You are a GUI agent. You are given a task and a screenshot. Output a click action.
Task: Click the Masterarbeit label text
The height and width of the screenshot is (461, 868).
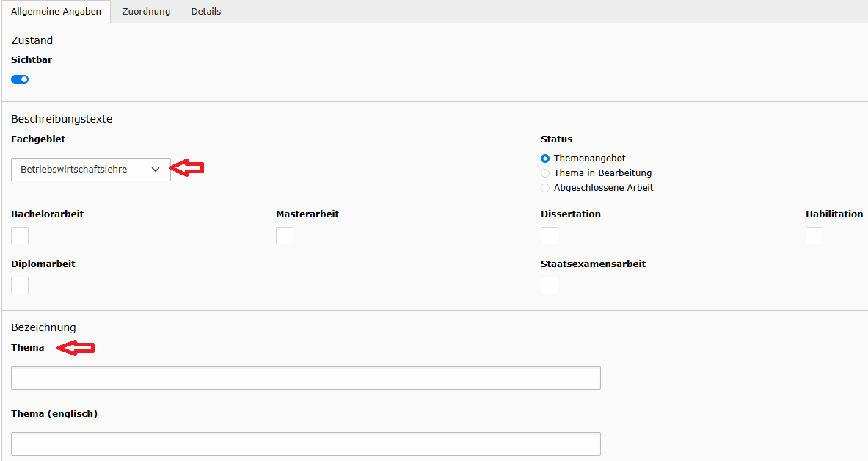pos(307,214)
